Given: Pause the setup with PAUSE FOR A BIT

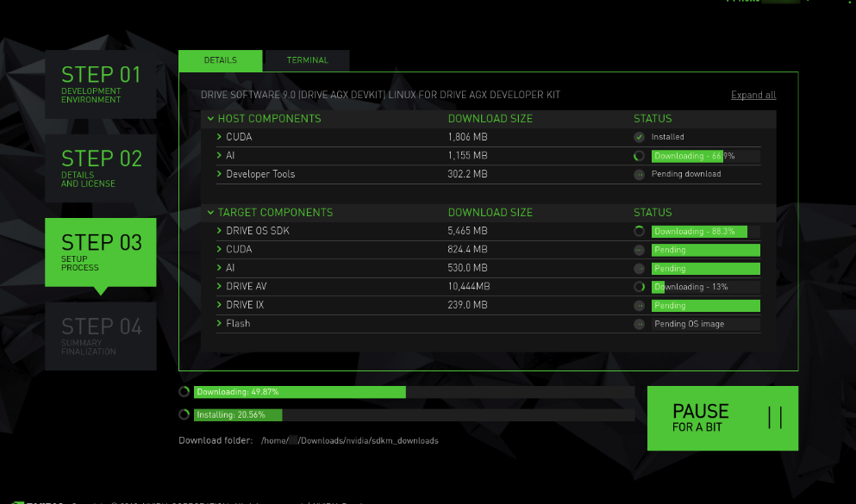Looking at the screenshot, I should coord(722,419).
